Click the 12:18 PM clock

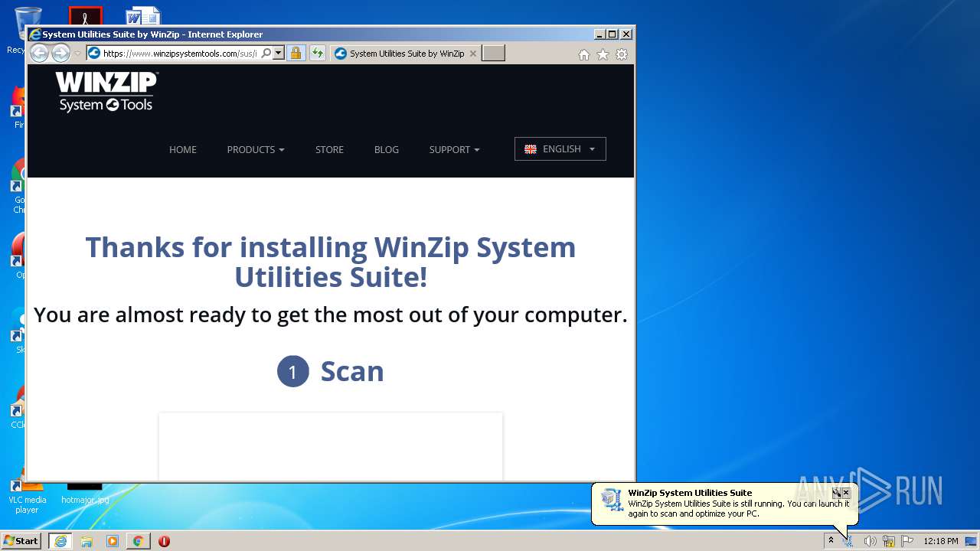[941, 541]
